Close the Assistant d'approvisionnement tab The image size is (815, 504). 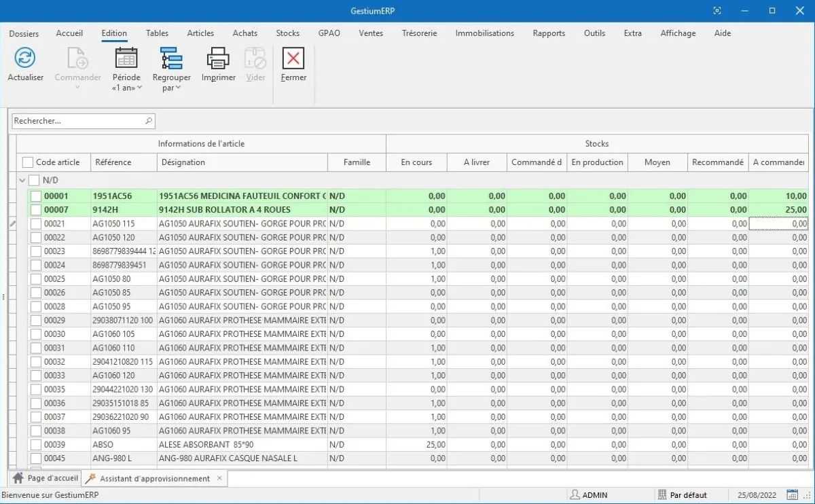tap(219, 478)
